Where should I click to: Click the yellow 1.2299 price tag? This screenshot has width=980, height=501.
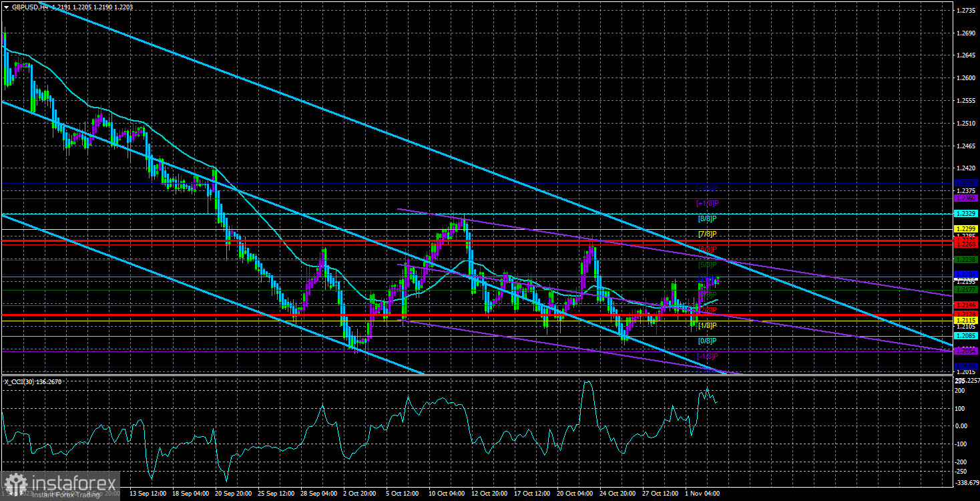pos(967,229)
